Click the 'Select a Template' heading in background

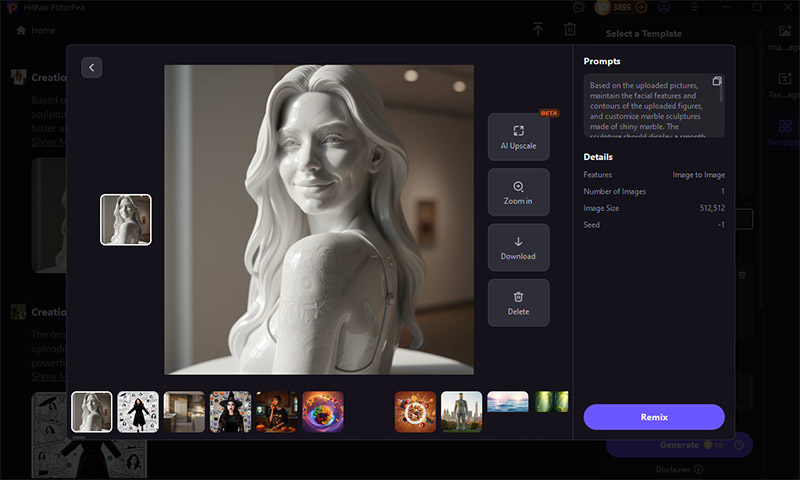click(x=643, y=34)
